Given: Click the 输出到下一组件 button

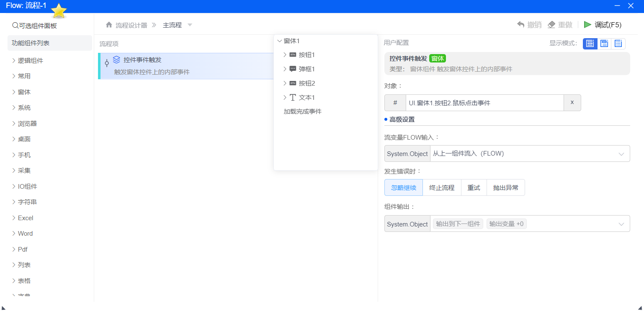Looking at the screenshot, I should coord(457,224).
